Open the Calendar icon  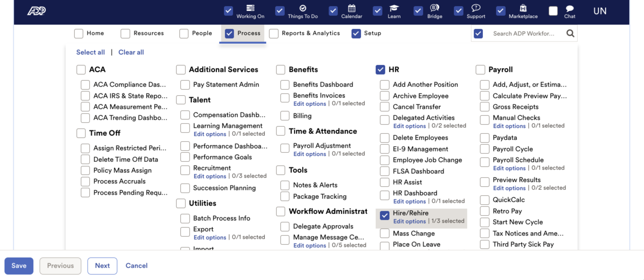tap(352, 8)
